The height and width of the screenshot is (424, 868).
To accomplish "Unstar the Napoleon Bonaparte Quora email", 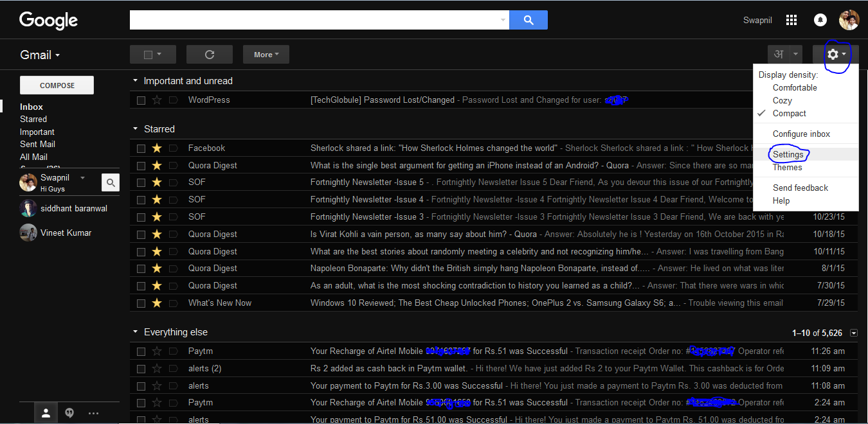I will tap(157, 269).
